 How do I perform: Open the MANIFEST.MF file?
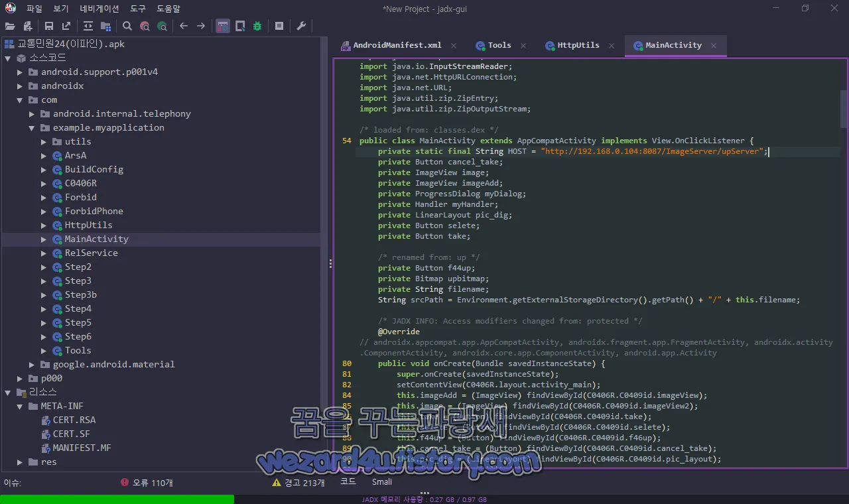click(82, 448)
